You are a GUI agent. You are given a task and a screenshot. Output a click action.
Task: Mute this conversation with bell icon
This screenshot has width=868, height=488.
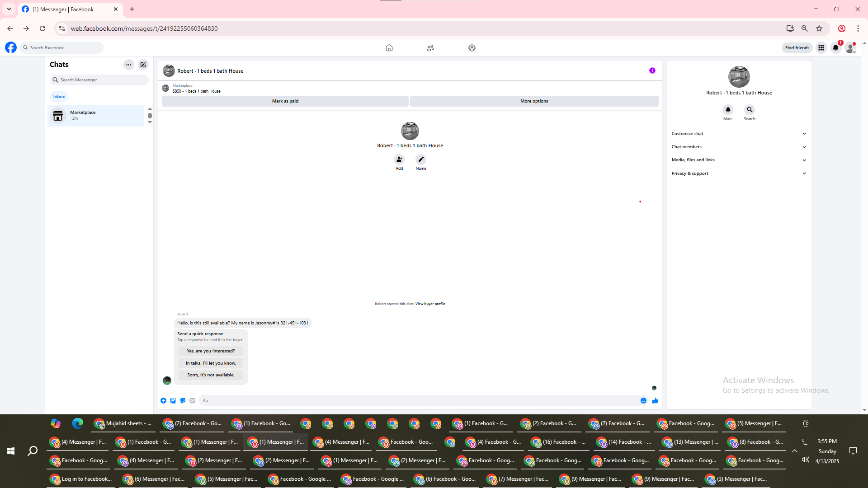click(x=728, y=110)
